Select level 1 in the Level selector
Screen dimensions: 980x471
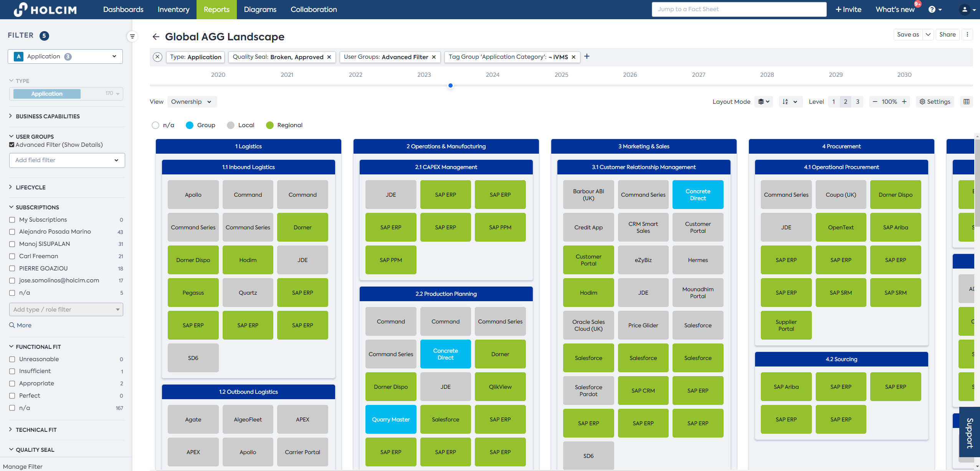click(x=834, y=102)
